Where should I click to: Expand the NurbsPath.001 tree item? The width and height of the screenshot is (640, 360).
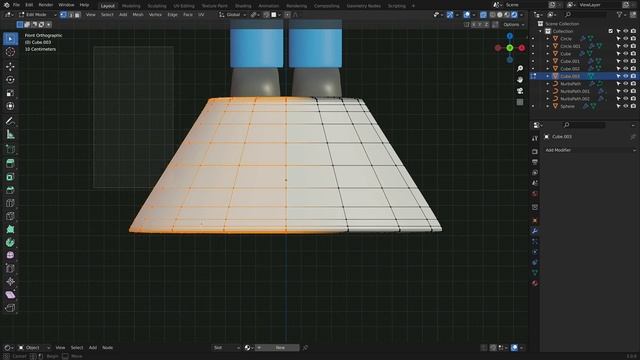(x=548, y=91)
